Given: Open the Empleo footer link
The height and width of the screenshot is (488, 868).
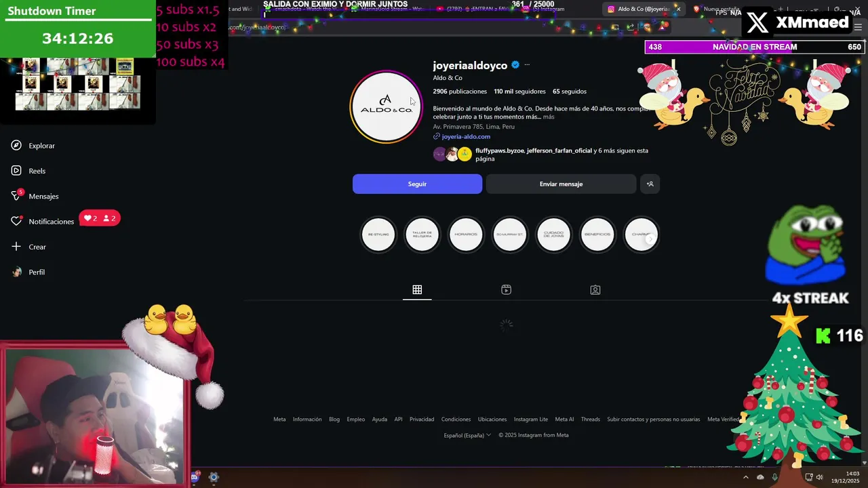Looking at the screenshot, I should click(356, 419).
